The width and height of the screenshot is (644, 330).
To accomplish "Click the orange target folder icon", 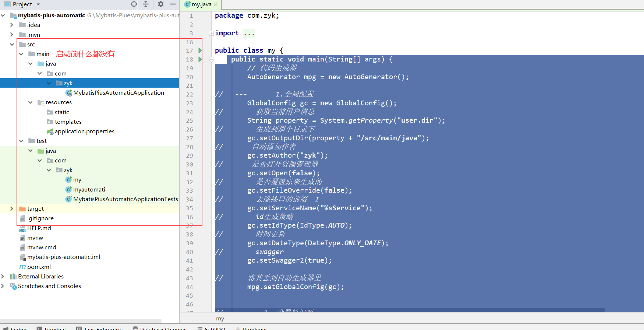I will click(x=22, y=209).
